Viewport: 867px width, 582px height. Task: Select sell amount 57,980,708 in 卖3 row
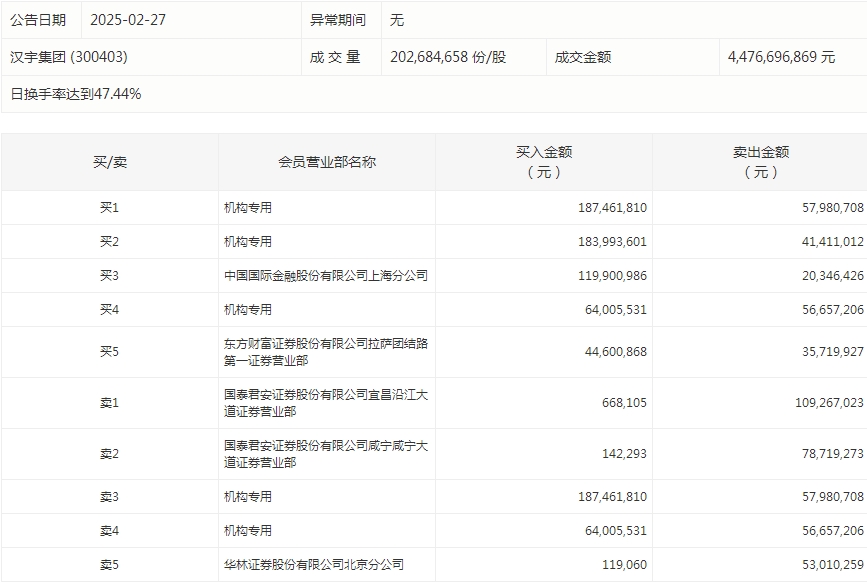[833, 497]
